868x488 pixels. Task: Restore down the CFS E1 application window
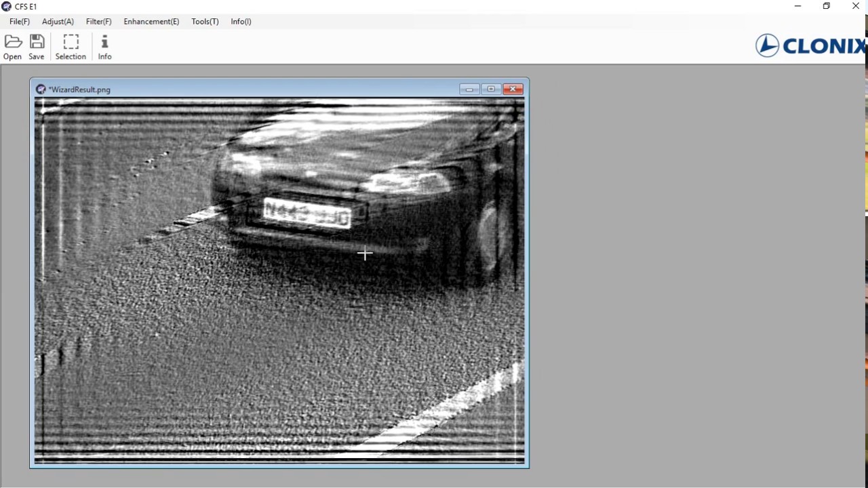pos(826,6)
